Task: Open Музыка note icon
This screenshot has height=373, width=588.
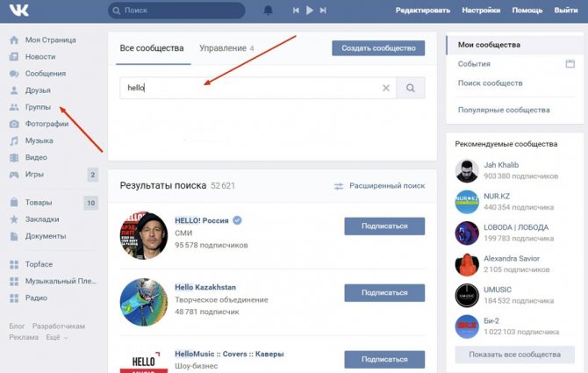Action: tap(14, 141)
